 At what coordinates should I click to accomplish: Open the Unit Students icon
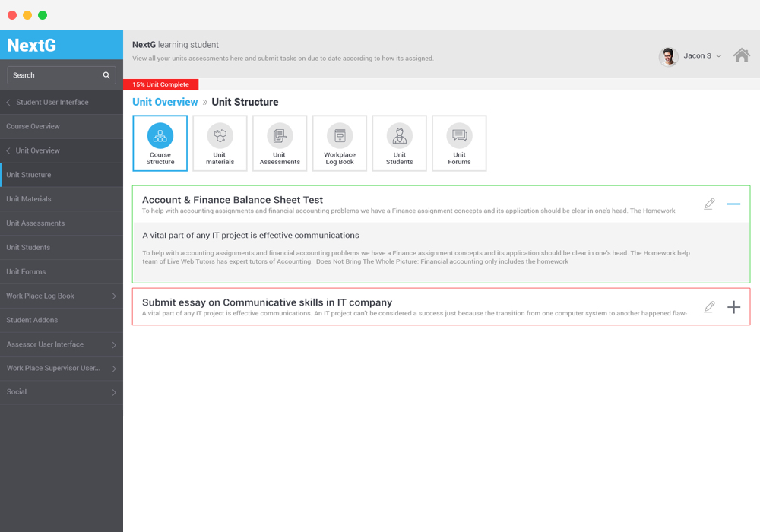point(399,143)
